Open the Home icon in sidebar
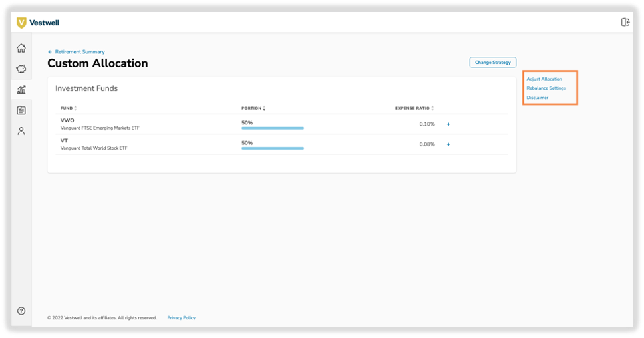This screenshot has width=644, height=338. click(21, 48)
